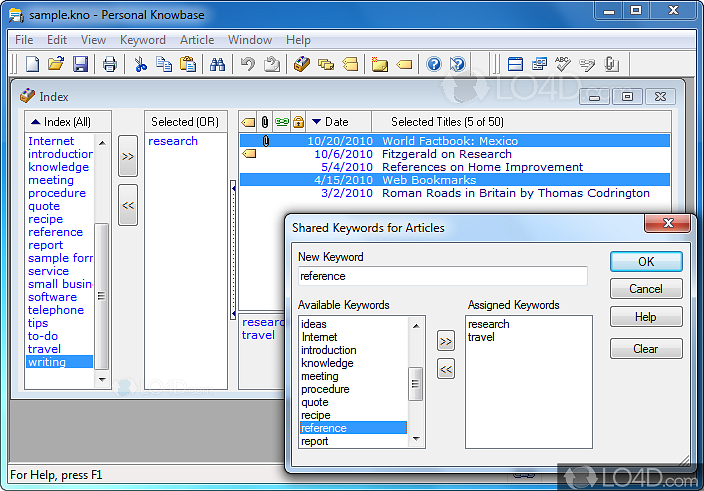Click the Index (All) sort header
The height and width of the screenshot is (491, 704).
pyautogui.click(x=67, y=121)
